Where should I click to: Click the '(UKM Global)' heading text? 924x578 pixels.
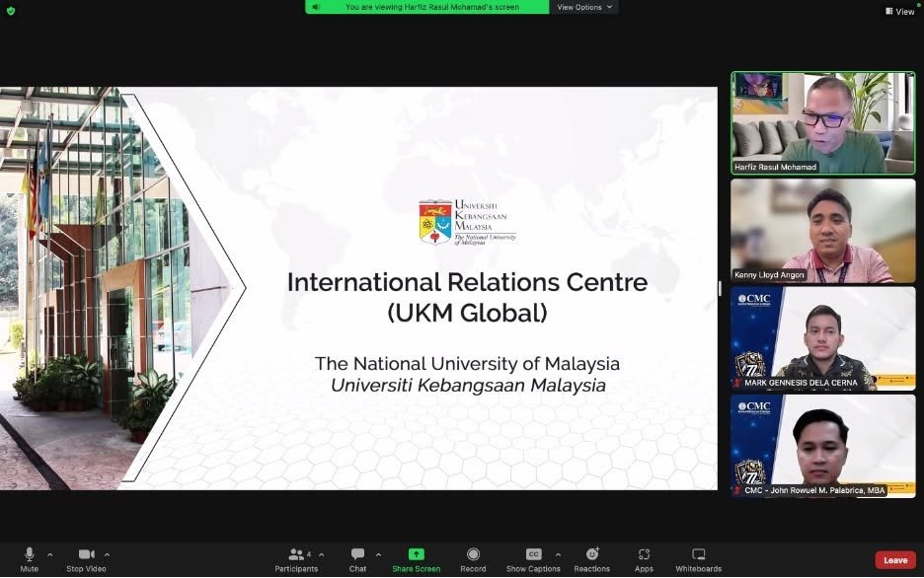coord(467,313)
